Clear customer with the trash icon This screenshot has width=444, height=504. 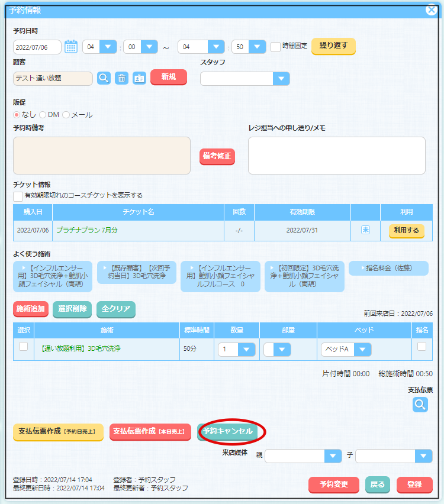pyautogui.click(x=121, y=78)
